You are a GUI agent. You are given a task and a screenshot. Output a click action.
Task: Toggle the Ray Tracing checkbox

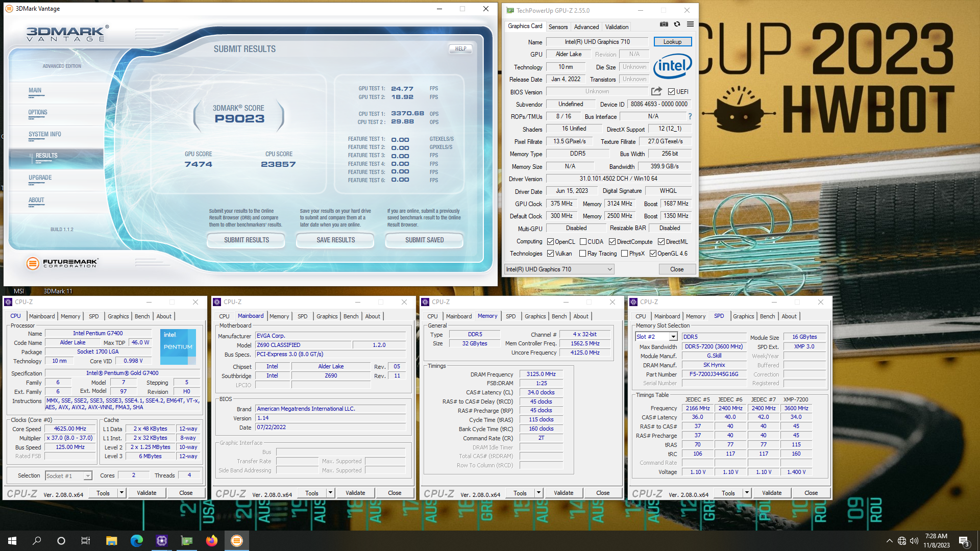point(582,254)
